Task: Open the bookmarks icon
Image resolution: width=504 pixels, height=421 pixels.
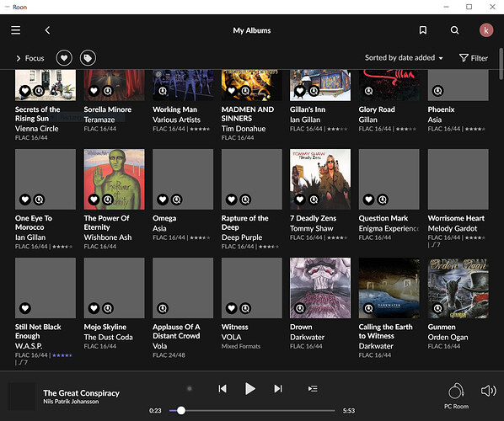Action: coord(423,30)
